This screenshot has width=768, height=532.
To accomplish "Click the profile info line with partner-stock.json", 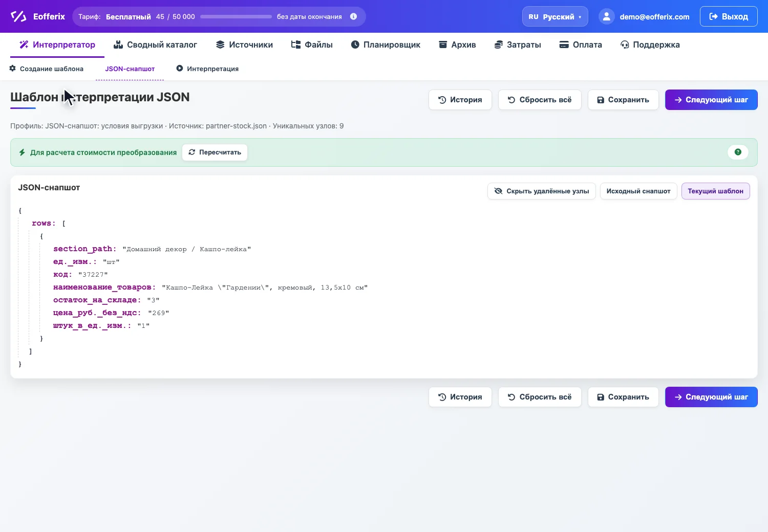I will (177, 126).
